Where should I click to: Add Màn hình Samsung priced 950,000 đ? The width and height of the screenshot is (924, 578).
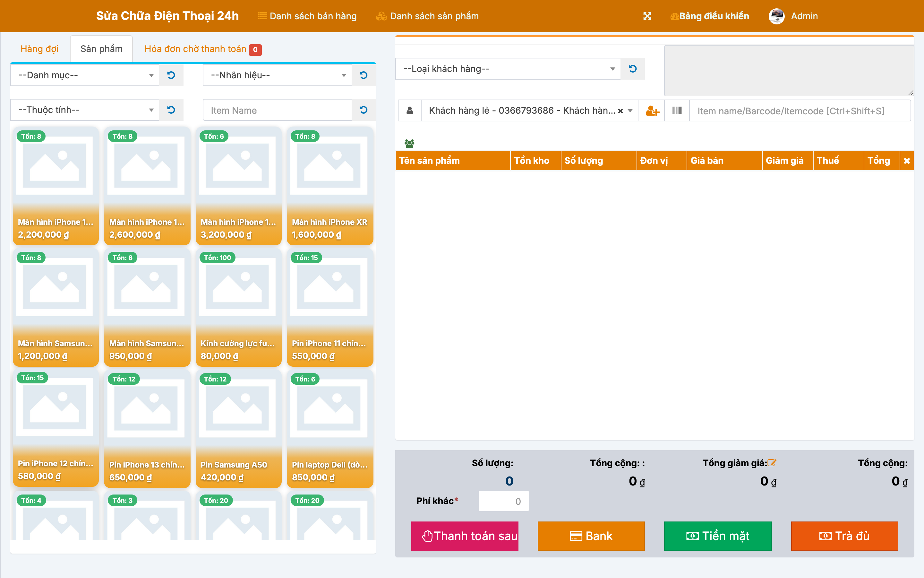147,307
